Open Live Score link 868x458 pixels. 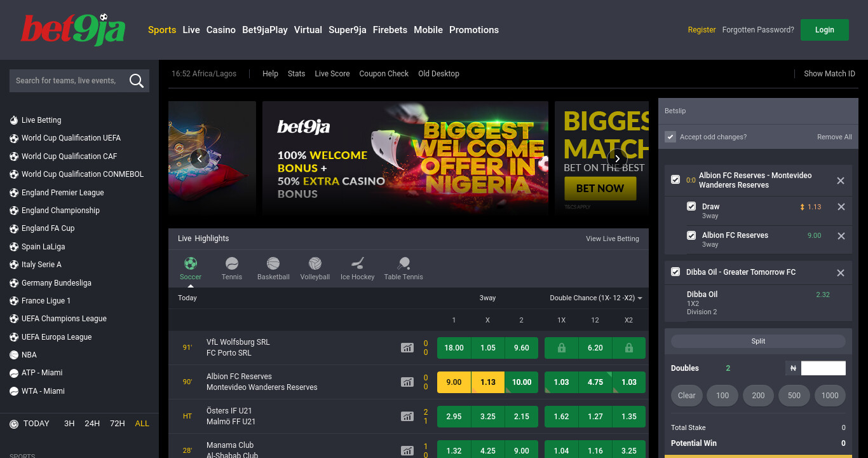tap(332, 74)
